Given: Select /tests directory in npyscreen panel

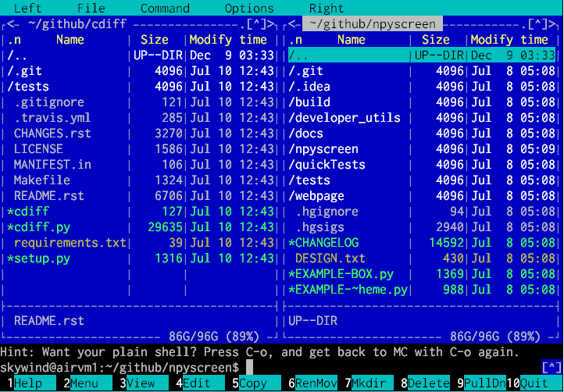Looking at the screenshot, I should (422, 180).
